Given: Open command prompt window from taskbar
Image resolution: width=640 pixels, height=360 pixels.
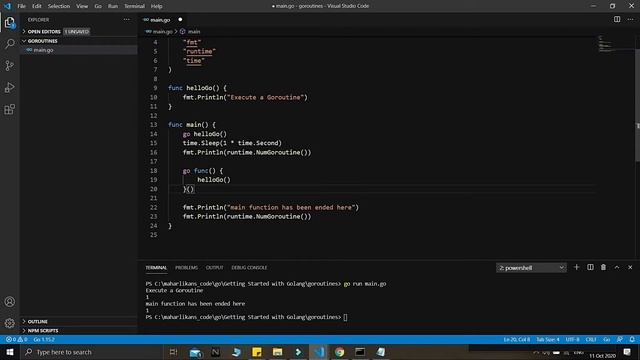Looking at the screenshot, I should coord(360,352).
